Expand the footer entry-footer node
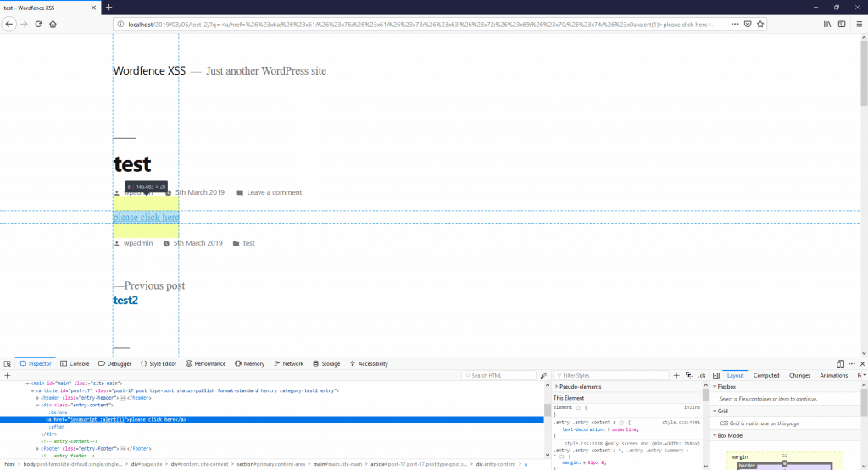Viewport: 868px width, 470px height. click(37, 449)
